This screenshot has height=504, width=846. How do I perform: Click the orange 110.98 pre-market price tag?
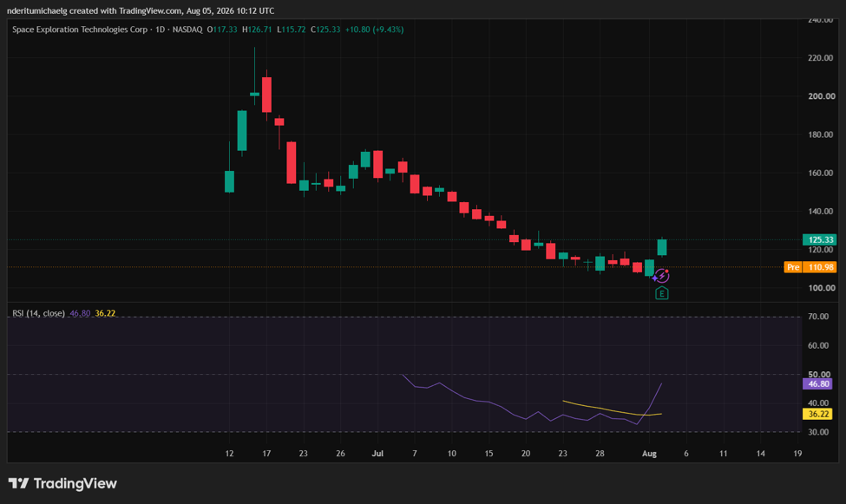[x=820, y=267]
